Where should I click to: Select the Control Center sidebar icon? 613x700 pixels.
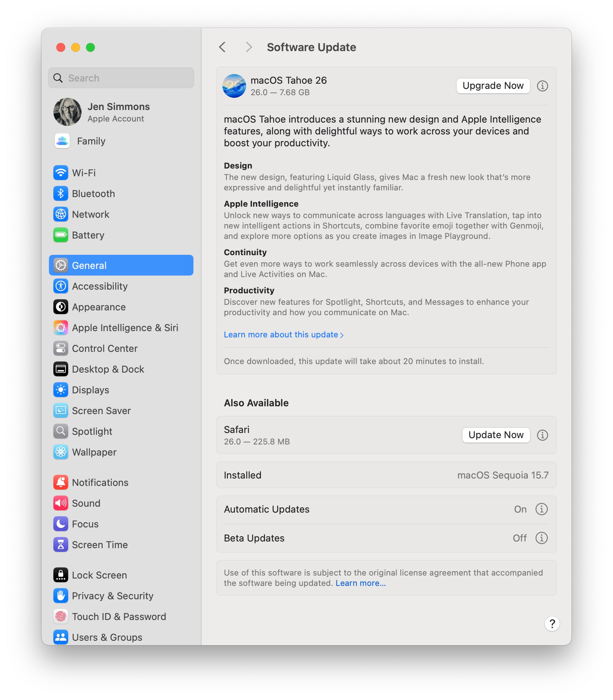click(60, 348)
